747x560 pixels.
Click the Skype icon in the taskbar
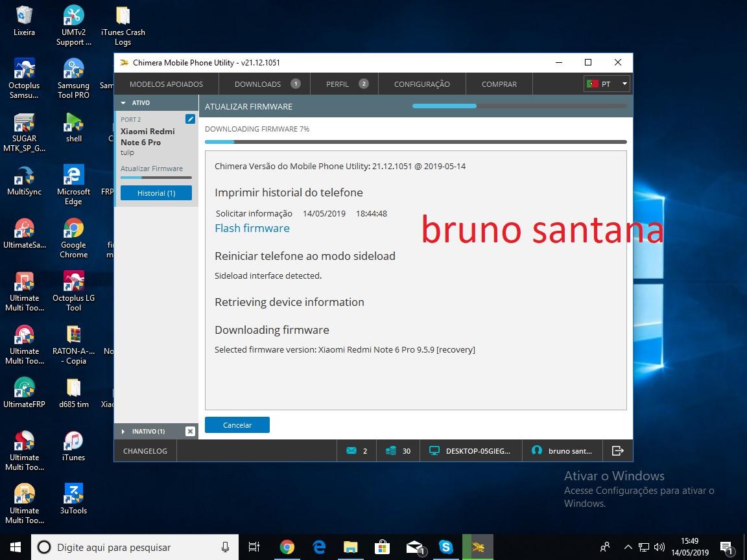pyautogui.click(x=445, y=547)
